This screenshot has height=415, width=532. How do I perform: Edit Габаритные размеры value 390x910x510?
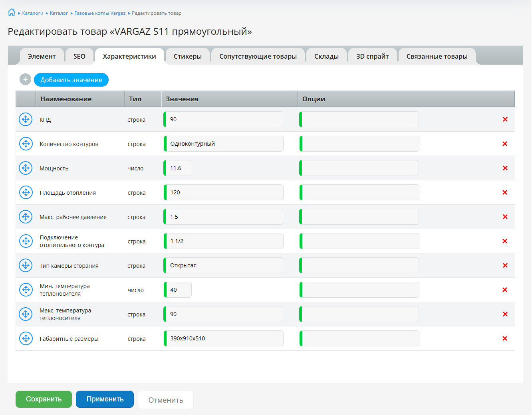coord(223,338)
